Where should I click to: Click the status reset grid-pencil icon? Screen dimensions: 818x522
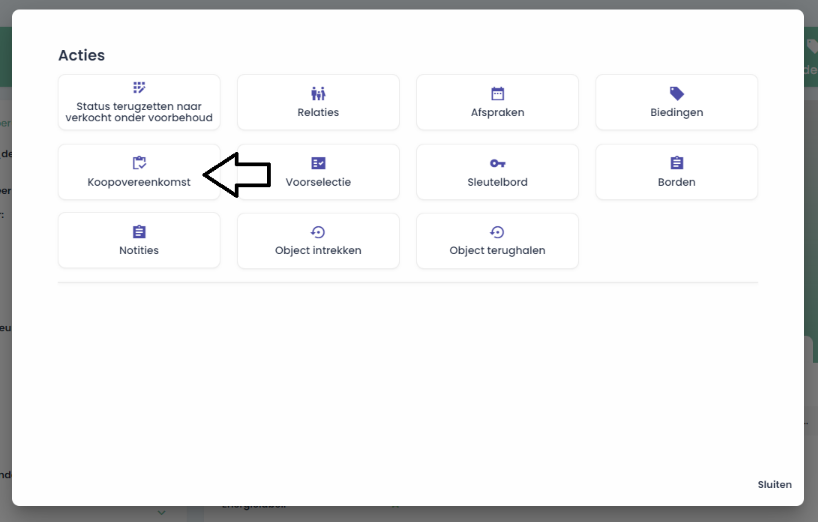139,88
